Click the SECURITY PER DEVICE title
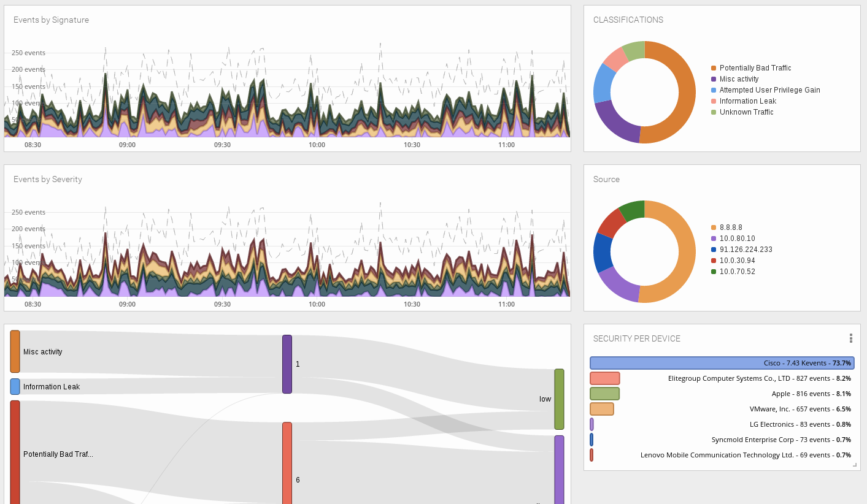 637,338
